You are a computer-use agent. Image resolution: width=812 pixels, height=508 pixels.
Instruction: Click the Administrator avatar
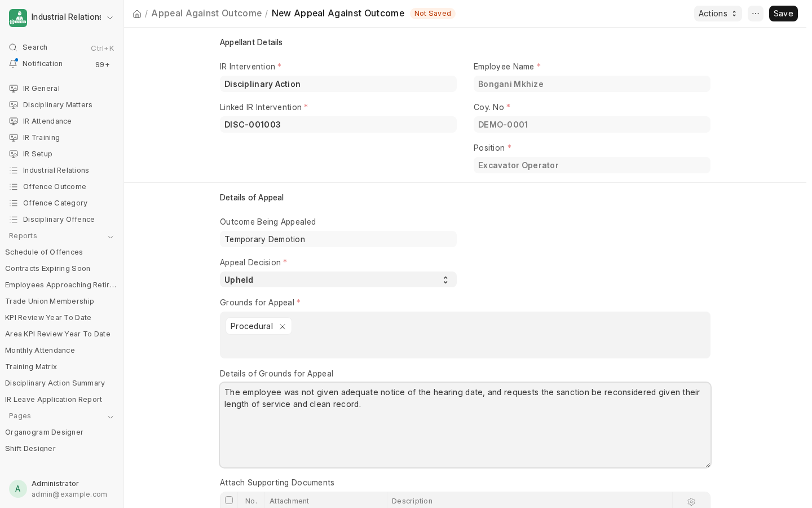click(x=18, y=489)
